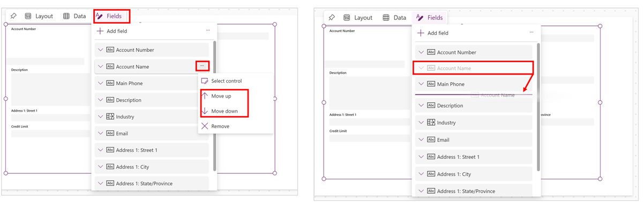Choose Remove in the context menu
The image size is (644, 205).
pos(220,126)
